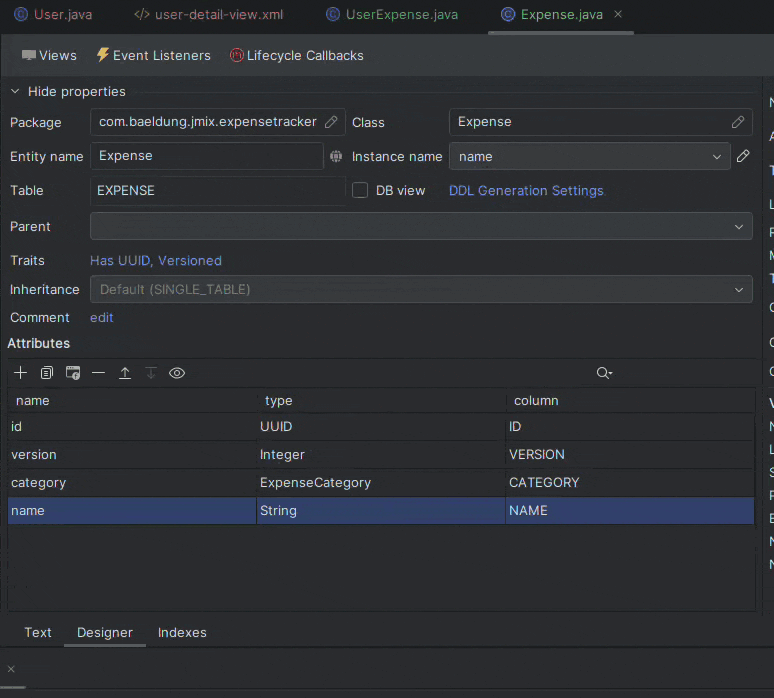This screenshot has height=698, width=774.
Task: Click the Table name input field
Action: click(217, 190)
